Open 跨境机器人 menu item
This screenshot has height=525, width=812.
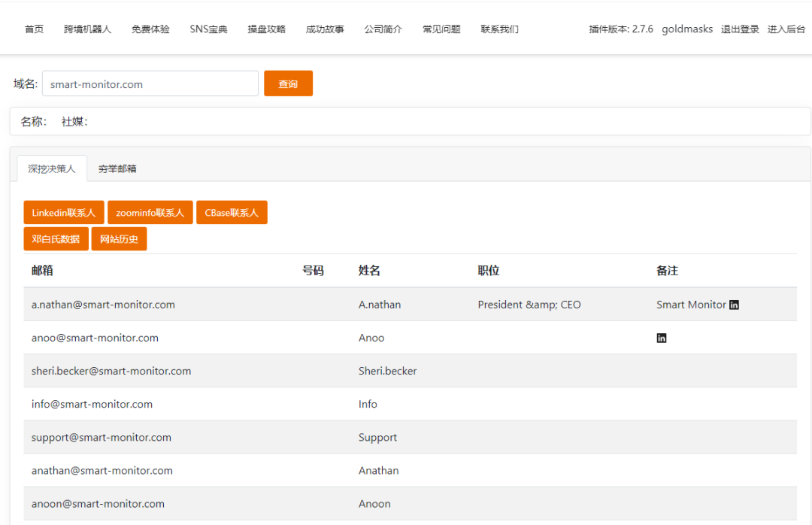click(x=87, y=29)
